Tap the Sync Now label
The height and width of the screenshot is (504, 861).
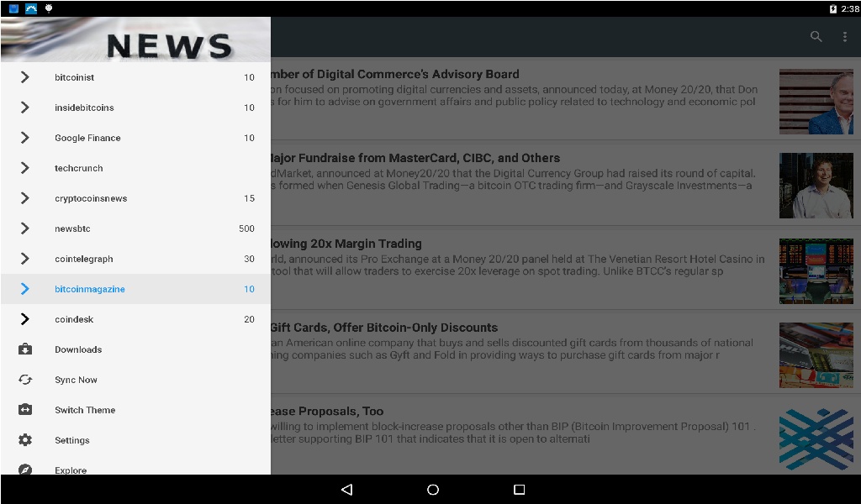pos(76,380)
